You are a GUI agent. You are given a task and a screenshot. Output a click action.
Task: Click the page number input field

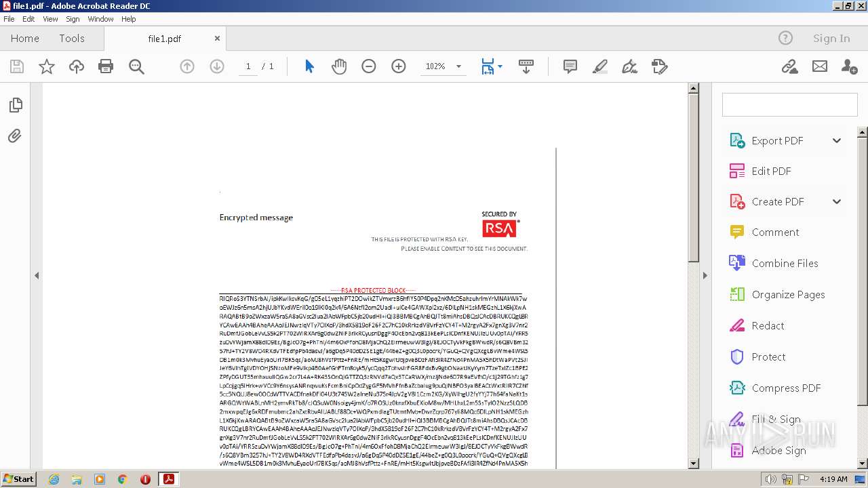[248, 66]
